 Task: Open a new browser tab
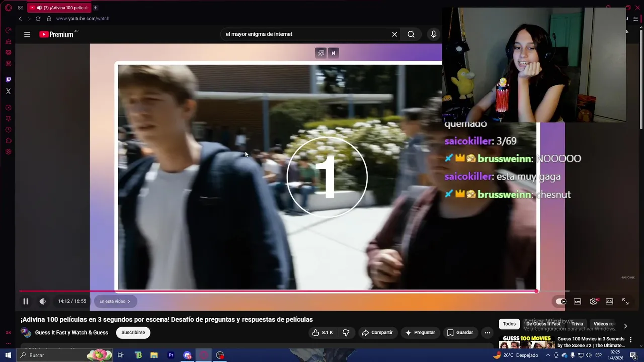(95, 8)
